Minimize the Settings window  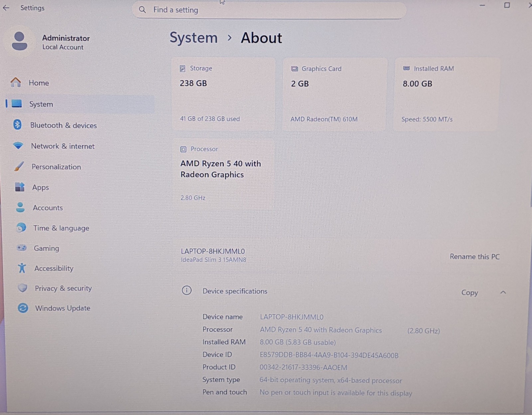482,5
